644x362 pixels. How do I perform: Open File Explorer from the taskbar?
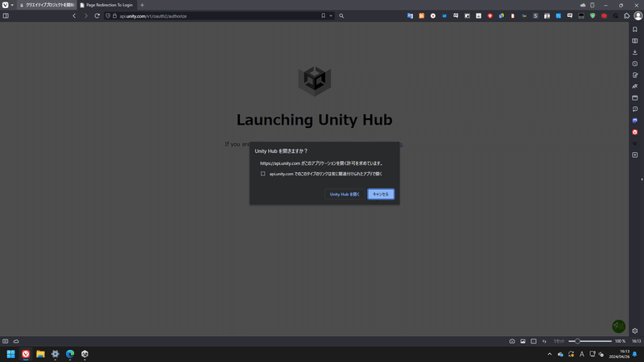pyautogui.click(x=40, y=354)
